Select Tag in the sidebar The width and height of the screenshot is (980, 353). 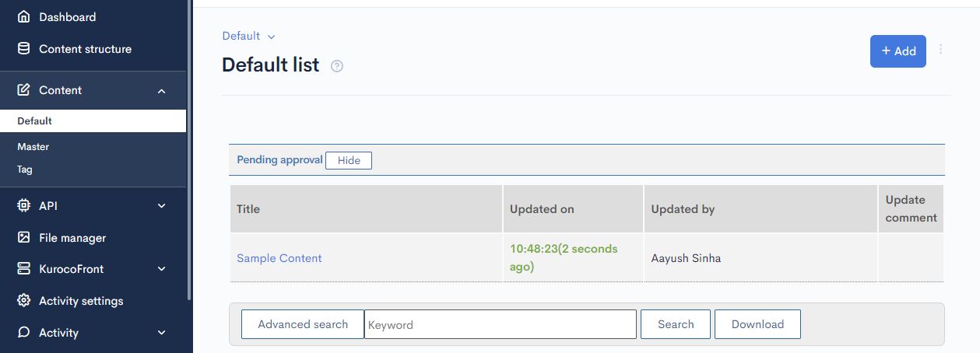tap(25, 169)
